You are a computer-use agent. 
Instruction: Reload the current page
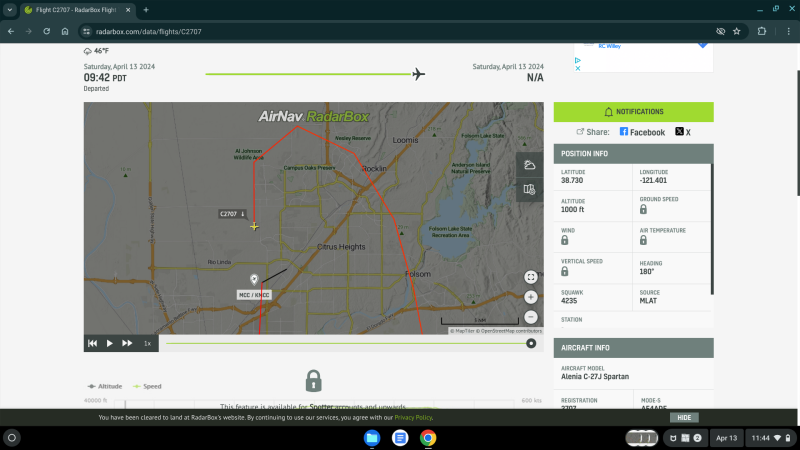pos(46,31)
